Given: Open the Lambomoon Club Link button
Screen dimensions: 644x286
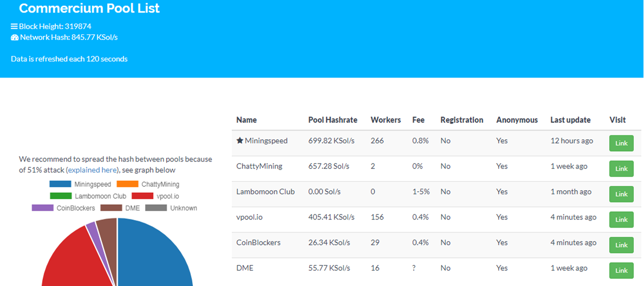Looking at the screenshot, I should pyautogui.click(x=621, y=194).
